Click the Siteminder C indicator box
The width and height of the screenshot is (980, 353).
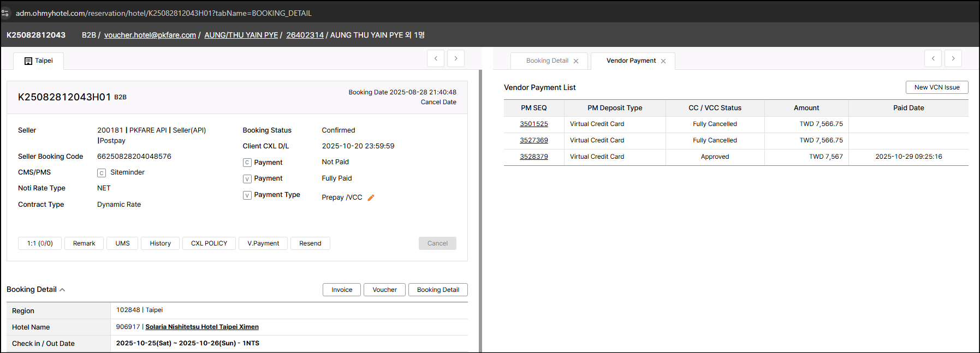(x=102, y=173)
